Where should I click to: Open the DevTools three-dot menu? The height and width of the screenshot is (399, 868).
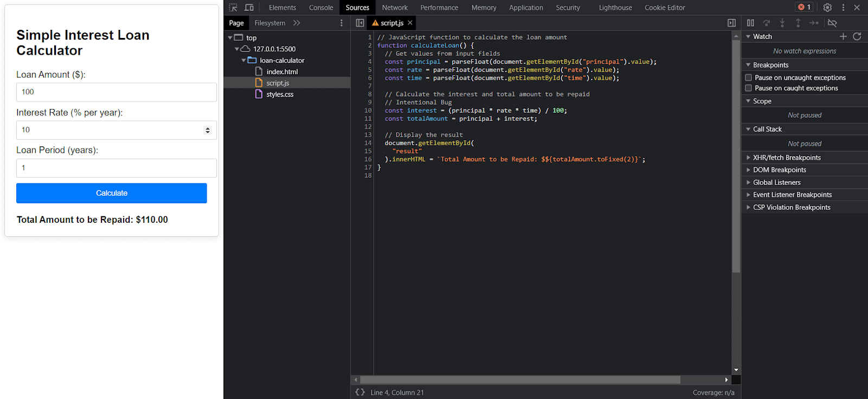pos(843,8)
